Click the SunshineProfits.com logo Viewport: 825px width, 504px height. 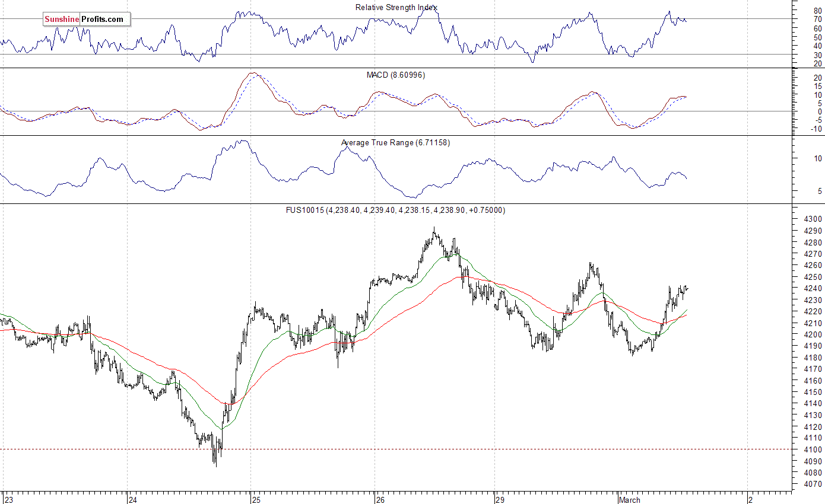(x=86, y=20)
